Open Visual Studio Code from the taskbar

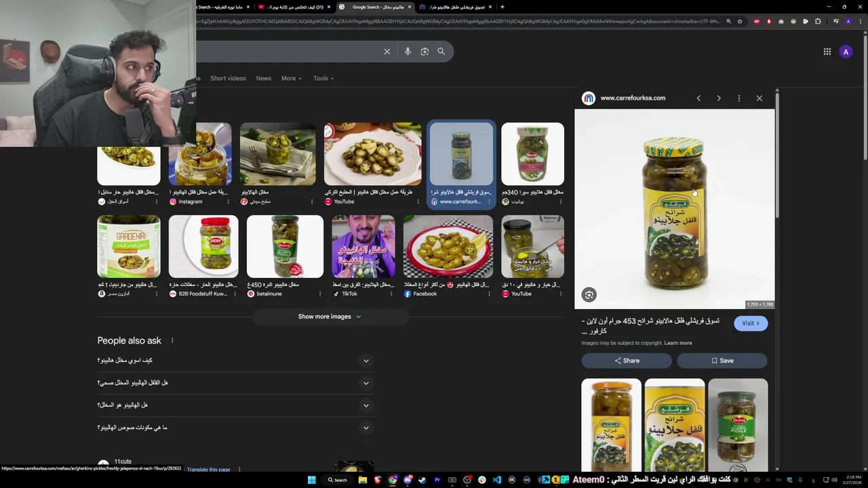pos(497,480)
